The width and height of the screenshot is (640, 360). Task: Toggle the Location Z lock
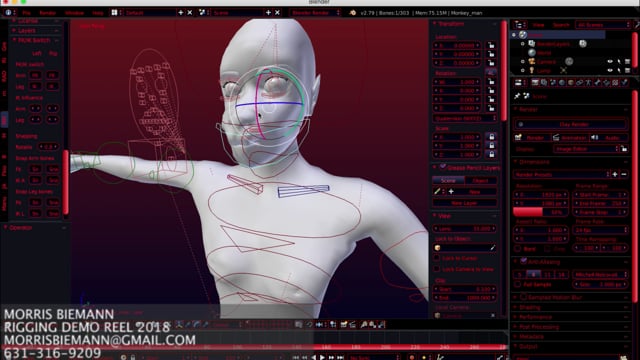[x=491, y=63]
